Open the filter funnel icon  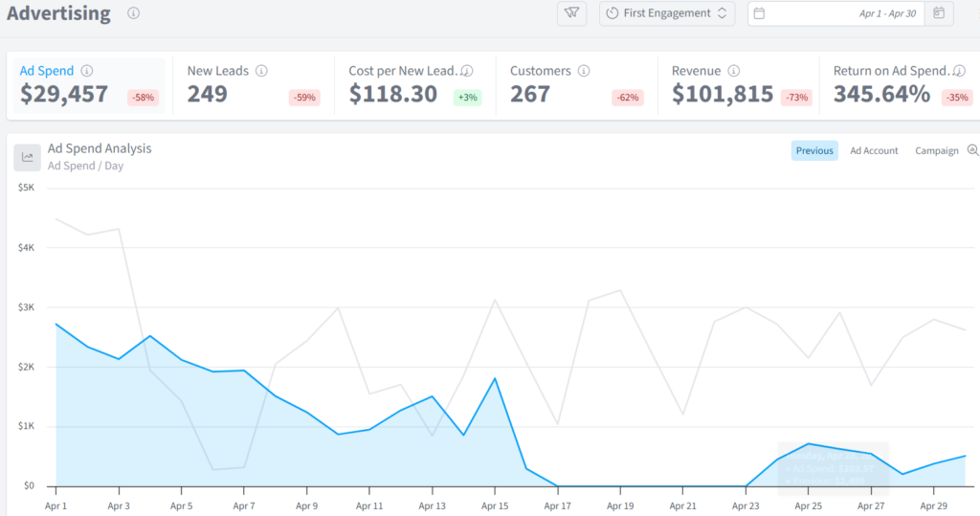[572, 13]
